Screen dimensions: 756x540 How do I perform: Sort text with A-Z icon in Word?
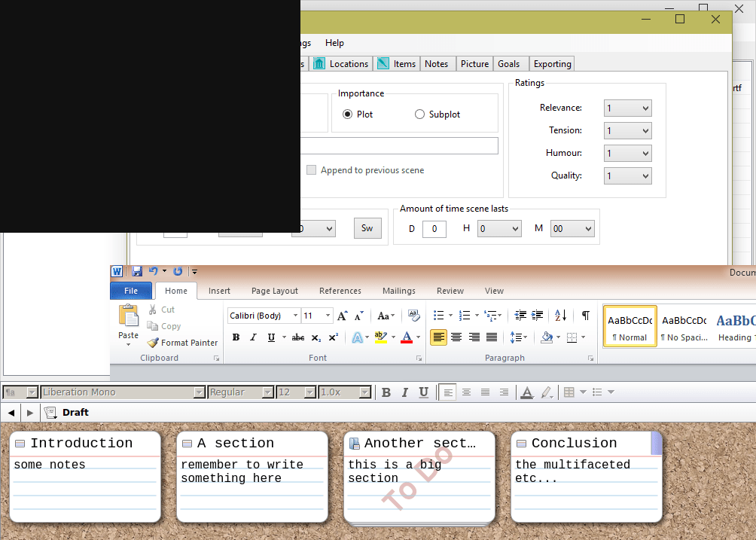tap(561, 316)
